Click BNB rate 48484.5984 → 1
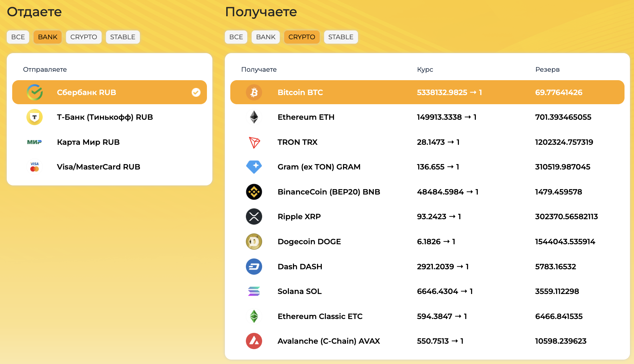 (448, 192)
